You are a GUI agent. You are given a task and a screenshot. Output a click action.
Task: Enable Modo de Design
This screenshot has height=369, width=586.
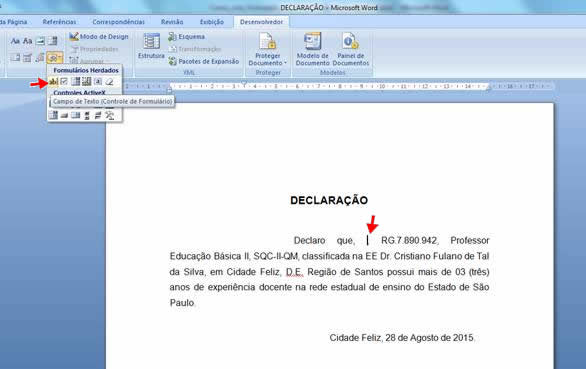pyautogui.click(x=99, y=37)
